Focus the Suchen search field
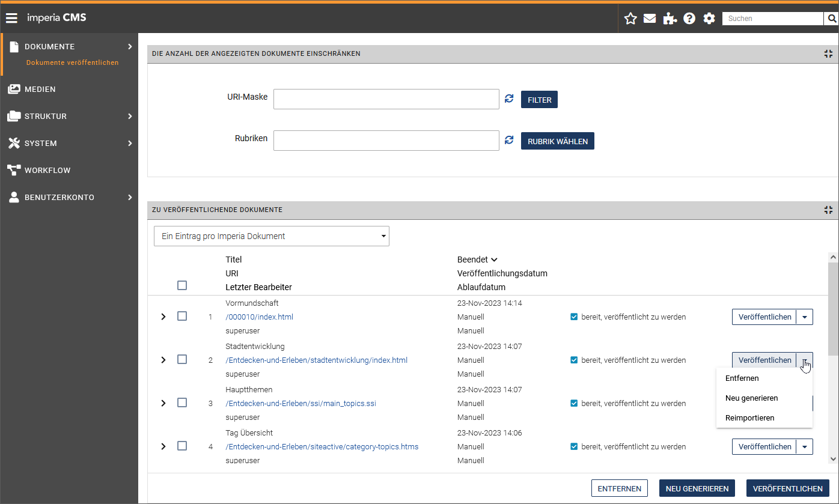The height and width of the screenshot is (504, 839). pos(773,19)
